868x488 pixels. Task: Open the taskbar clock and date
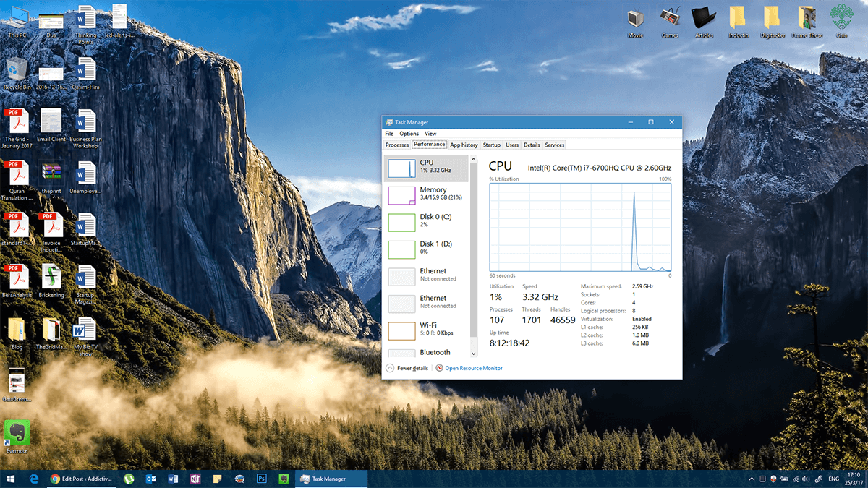tap(853, 479)
